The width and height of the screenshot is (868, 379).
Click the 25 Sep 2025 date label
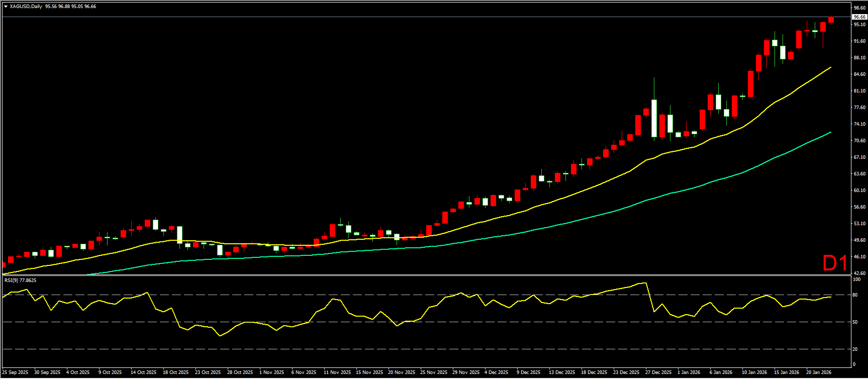point(16,372)
